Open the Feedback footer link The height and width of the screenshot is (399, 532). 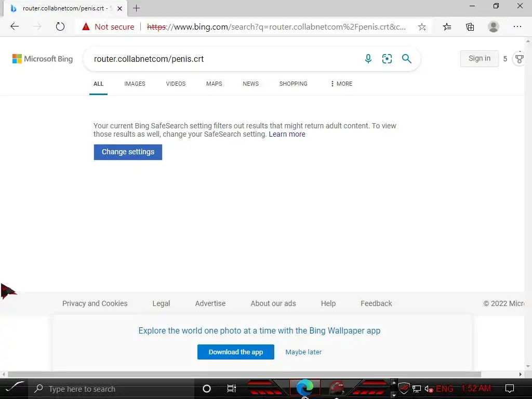tap(376, 303)
